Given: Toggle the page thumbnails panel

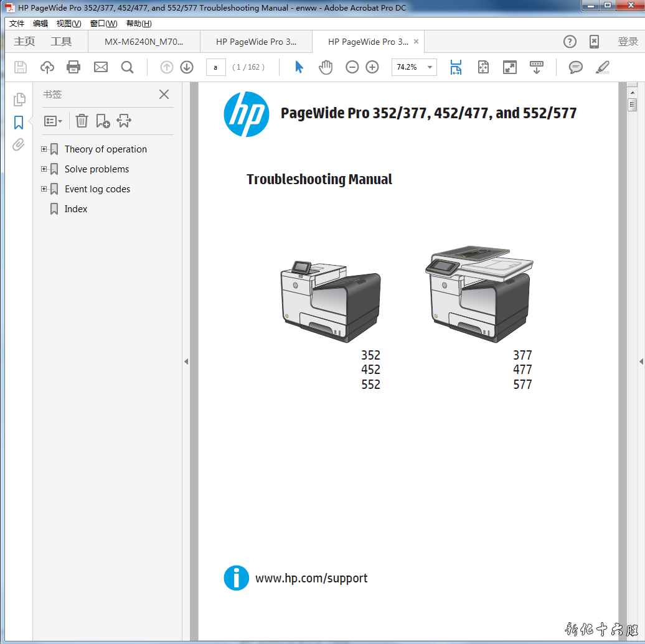Looking at the screenshot, I should pos(19,99).
